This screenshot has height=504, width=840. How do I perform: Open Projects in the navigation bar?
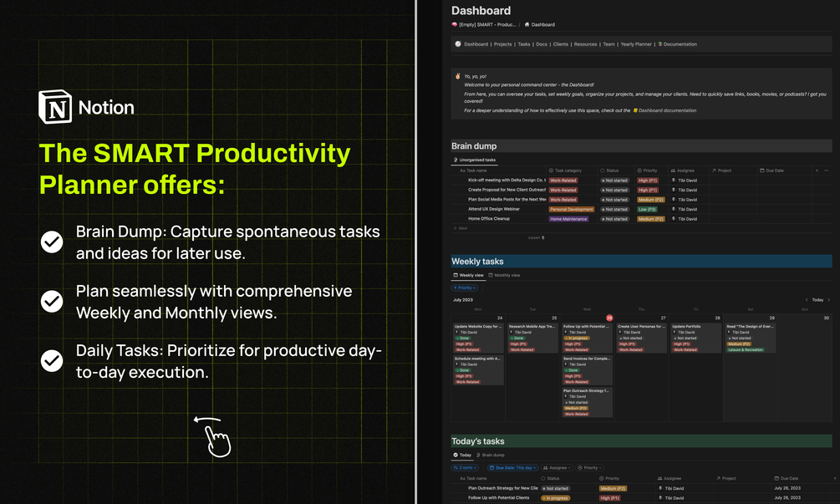click(502, 44)
